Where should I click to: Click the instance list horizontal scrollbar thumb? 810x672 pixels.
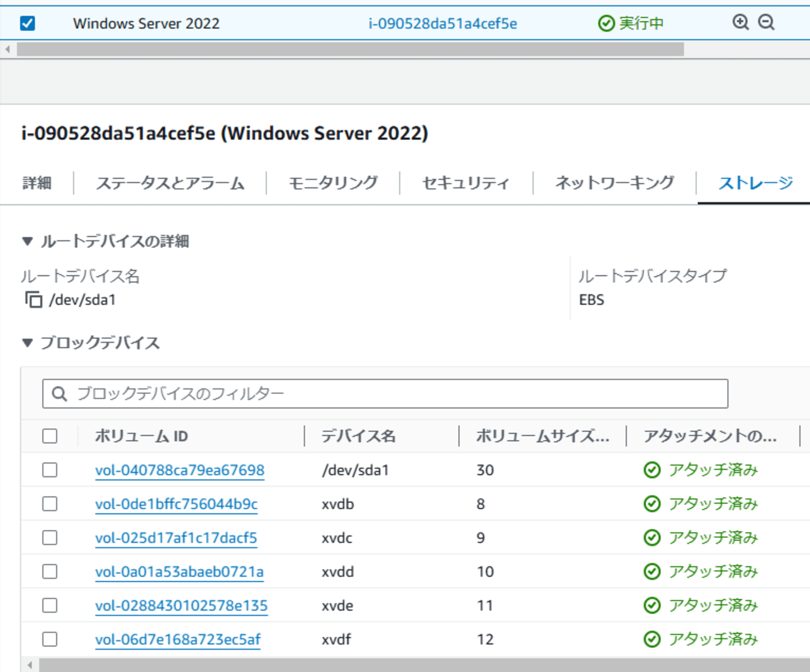(350, 49)
